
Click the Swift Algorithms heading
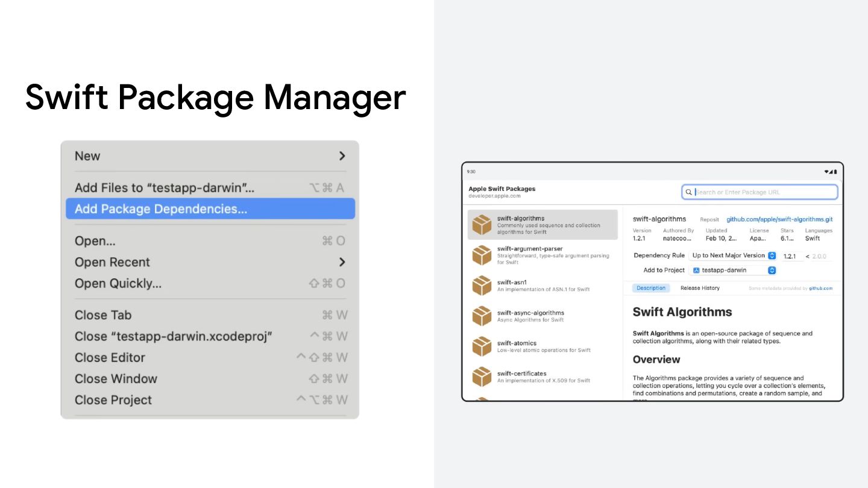pyautogui.click(x=682, y=312)
